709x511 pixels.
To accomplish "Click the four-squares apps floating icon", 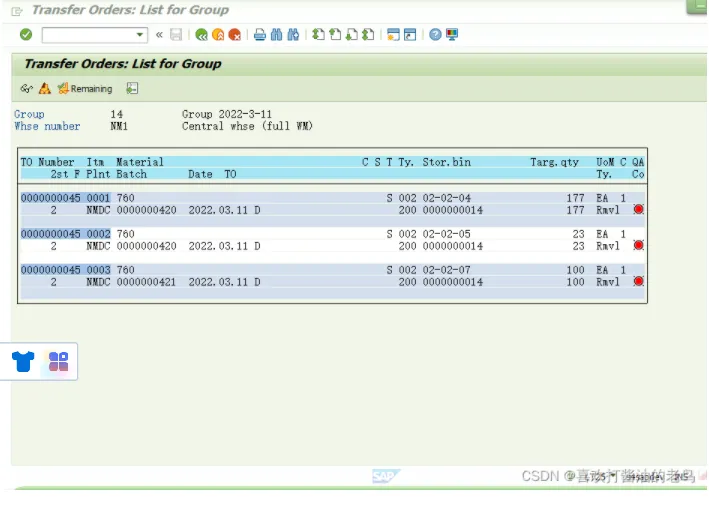I will point(58,362).
